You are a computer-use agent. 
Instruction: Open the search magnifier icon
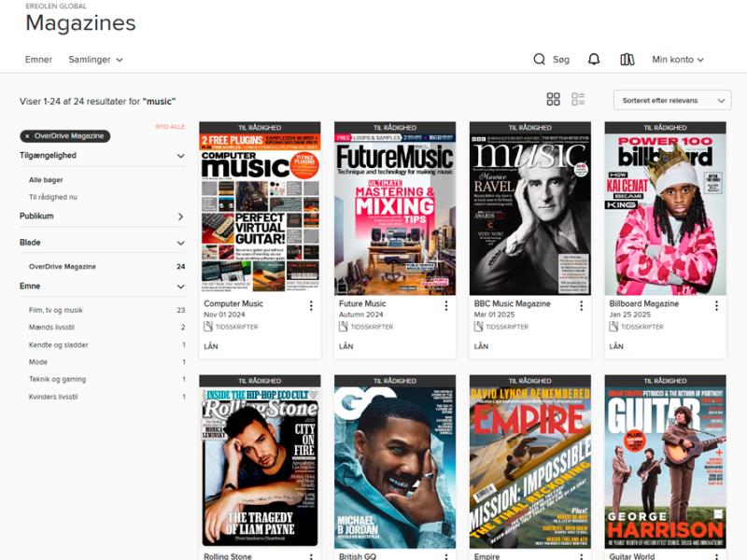(540, 60)
